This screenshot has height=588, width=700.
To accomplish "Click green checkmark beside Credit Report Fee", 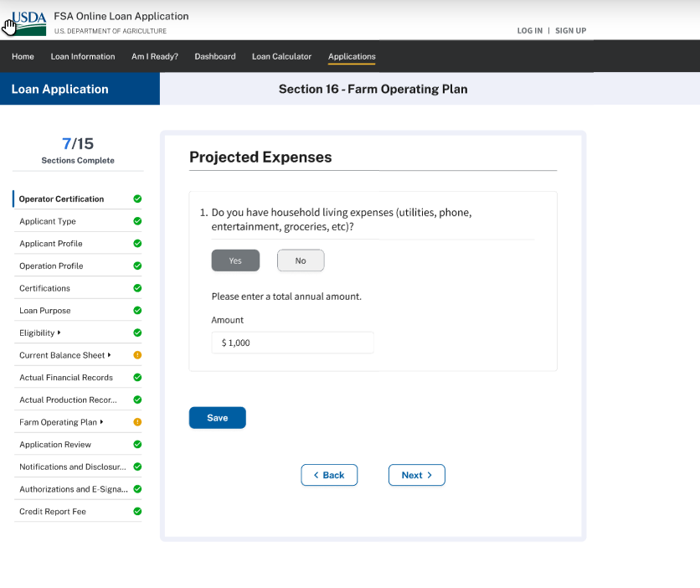I will (137, 511).
